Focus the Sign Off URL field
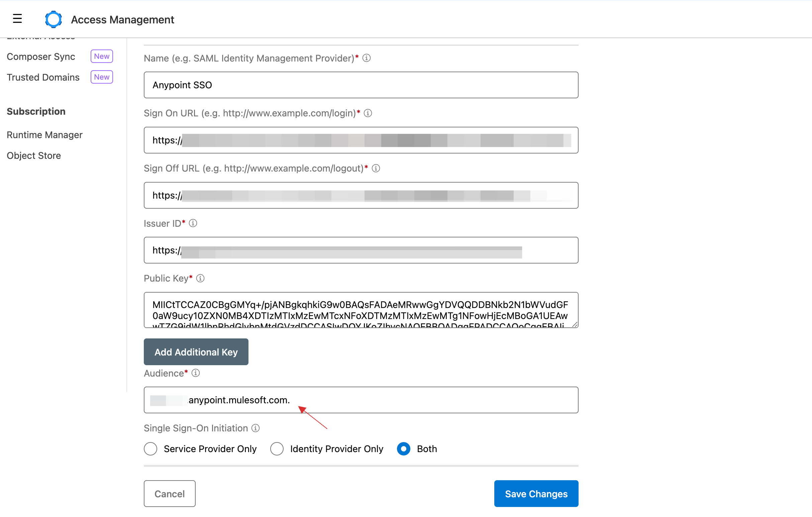 tap(361, 195)
